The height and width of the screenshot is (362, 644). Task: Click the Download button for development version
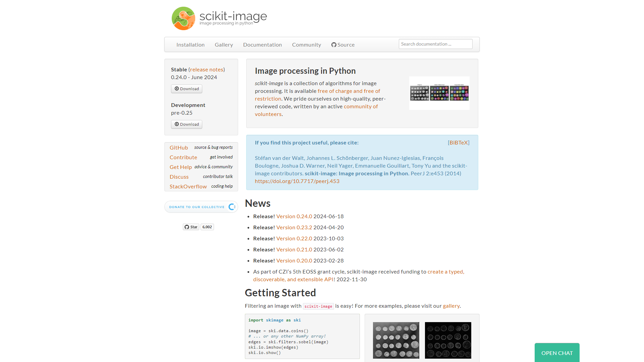[186, 124]
